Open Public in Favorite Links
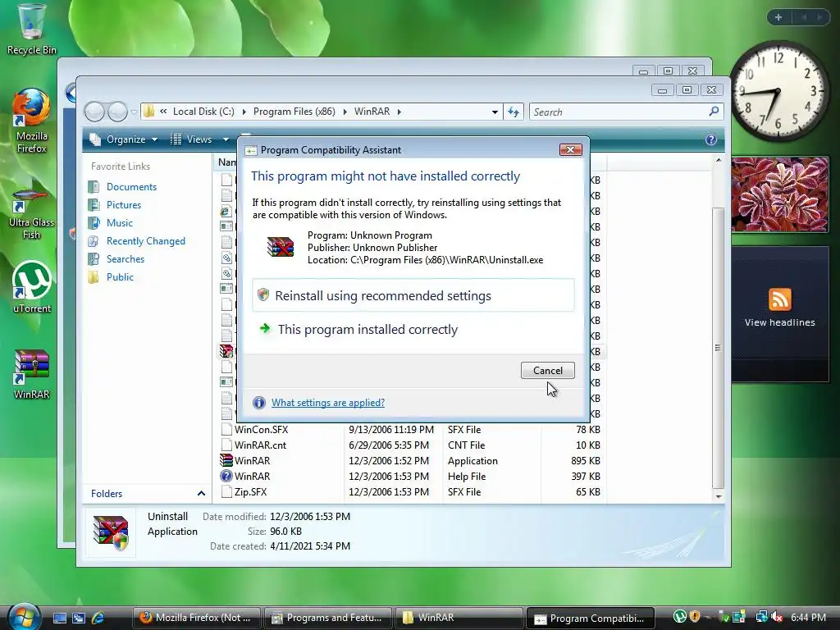This screenshot has height=630, width=840. coord(120,276)
